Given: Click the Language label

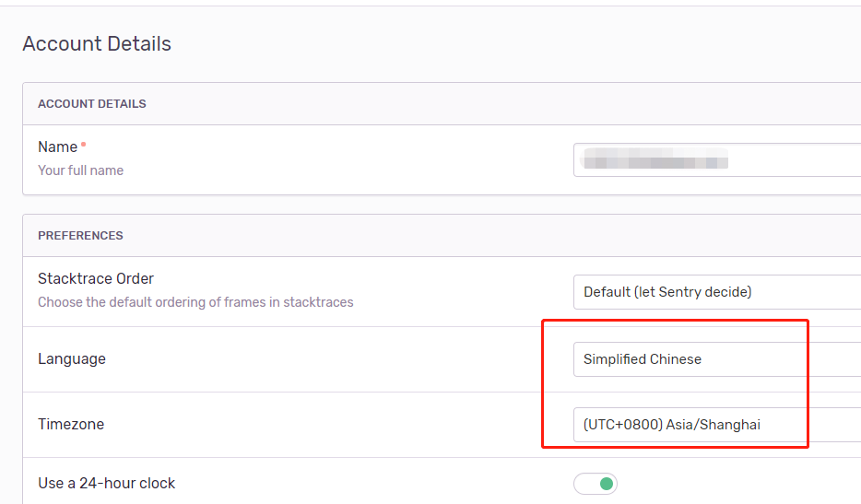Looking at the screenshot, I should coord(72,359).
